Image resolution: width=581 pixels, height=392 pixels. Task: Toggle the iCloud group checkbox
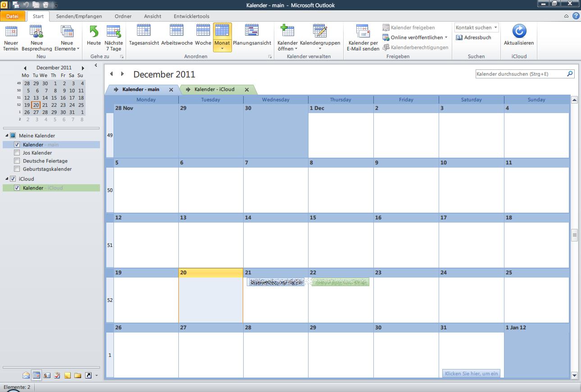pos(13,179)
